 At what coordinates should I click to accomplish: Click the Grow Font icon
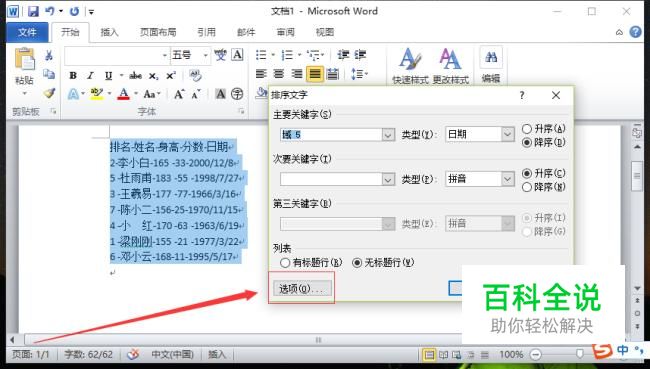(x=179, y=94)
